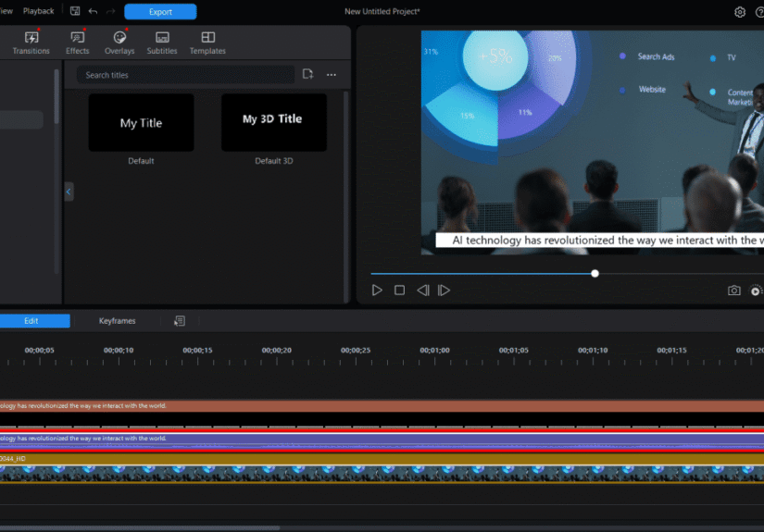764x532 pixels.
Task: Take a snapshot with the camera icon
Action: click(733, 291)
